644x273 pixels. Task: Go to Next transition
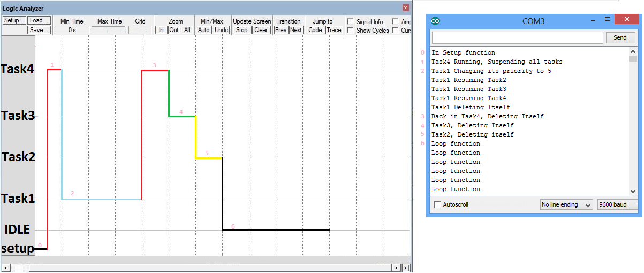tap(296, 30)
